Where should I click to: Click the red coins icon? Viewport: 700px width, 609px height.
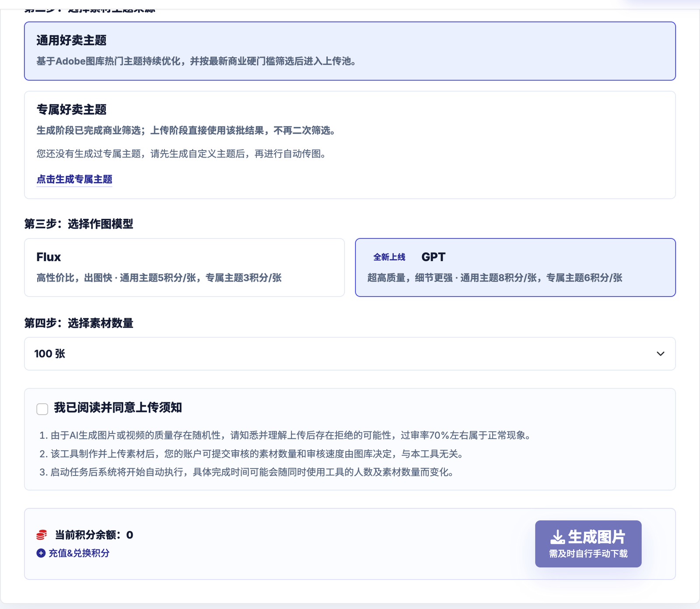click(42, 535)
